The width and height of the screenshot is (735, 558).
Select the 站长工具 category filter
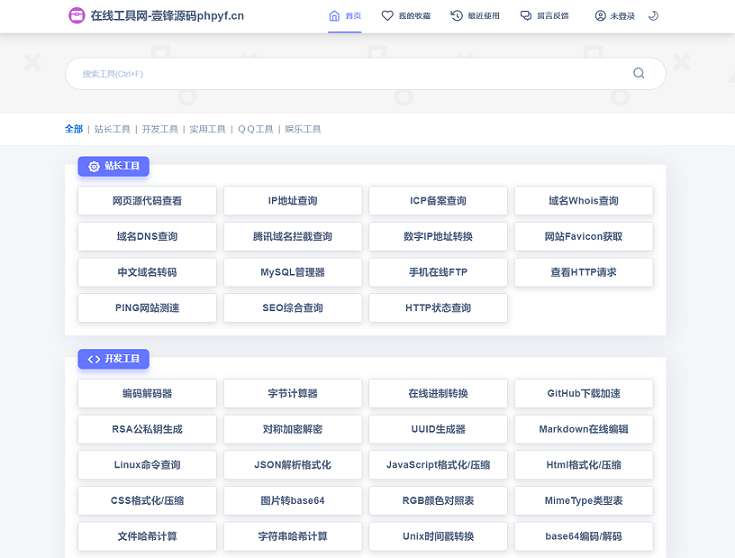[112, 129]
